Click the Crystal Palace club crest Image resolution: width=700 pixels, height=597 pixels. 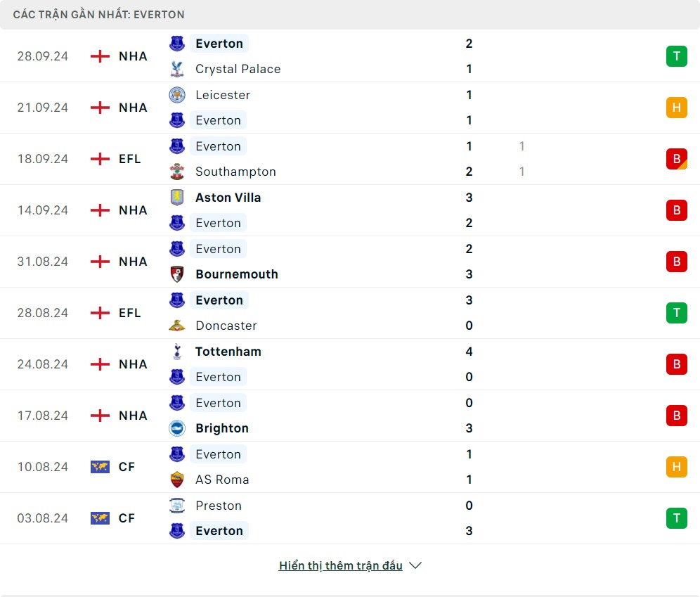(177, 69)
